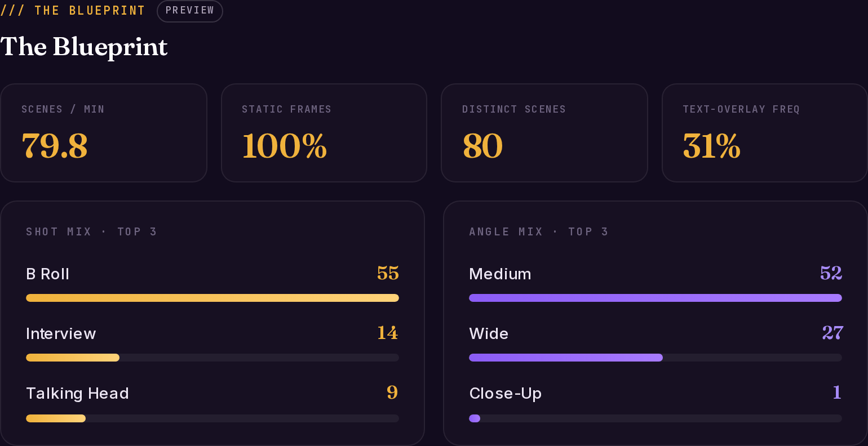The height and width of the screenshot is (446, 868).
Task: Click the PREVIEW badge
Action: coord(190,11)
